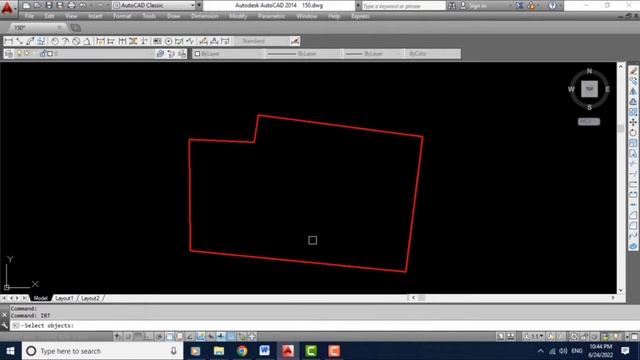Click the command line input field

[x=318, y=326]
